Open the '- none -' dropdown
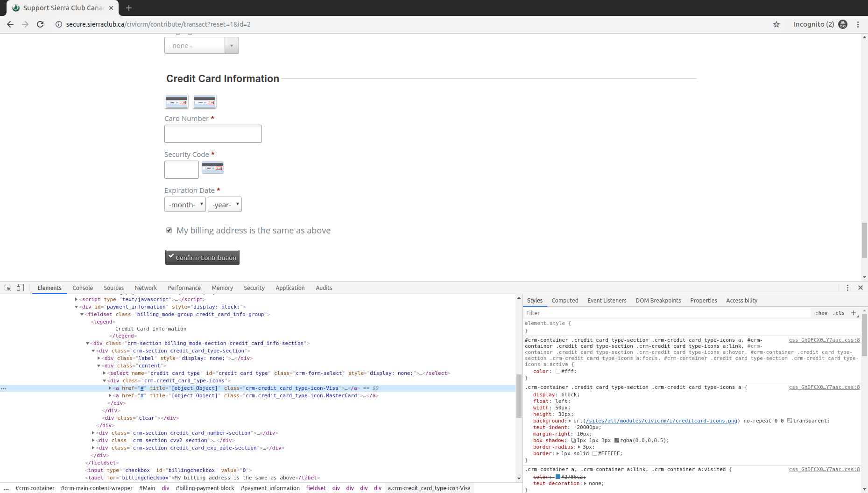 (202, 45)
